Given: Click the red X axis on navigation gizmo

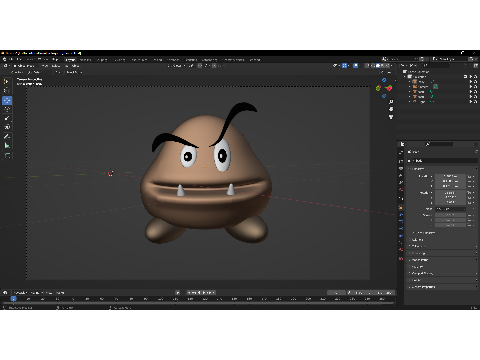Looking at the screenshot, I should [389, 88].
